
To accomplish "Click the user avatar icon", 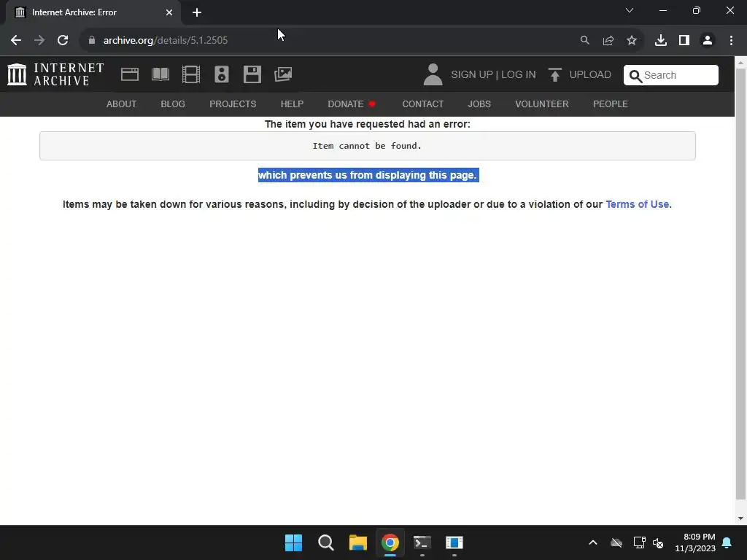I will click(x=433, y=74).
